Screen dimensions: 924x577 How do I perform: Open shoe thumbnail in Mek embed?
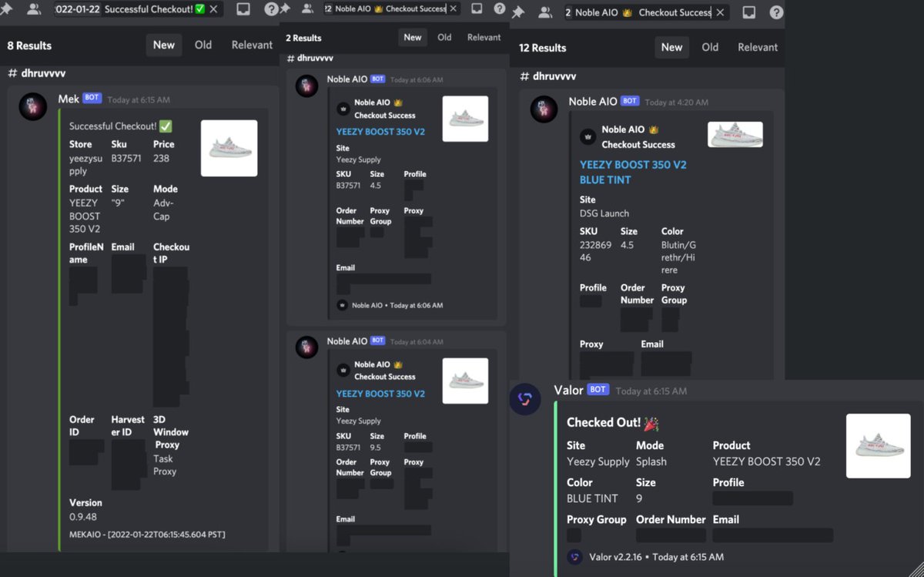(229, 148)
